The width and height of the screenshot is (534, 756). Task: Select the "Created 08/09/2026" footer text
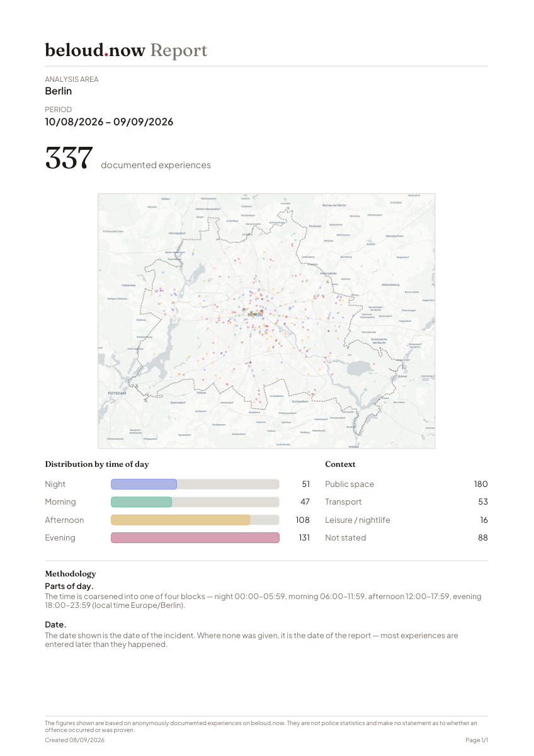(x=74, y=740)
